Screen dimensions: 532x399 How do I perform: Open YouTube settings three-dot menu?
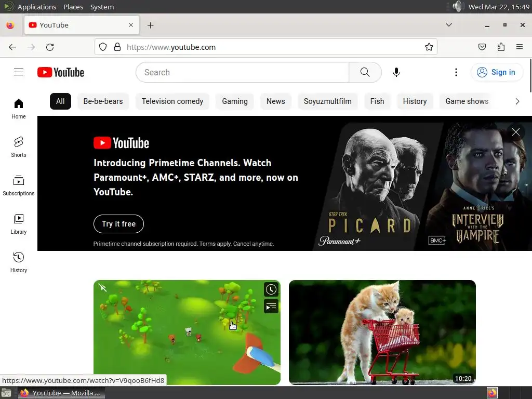(456, 72)
